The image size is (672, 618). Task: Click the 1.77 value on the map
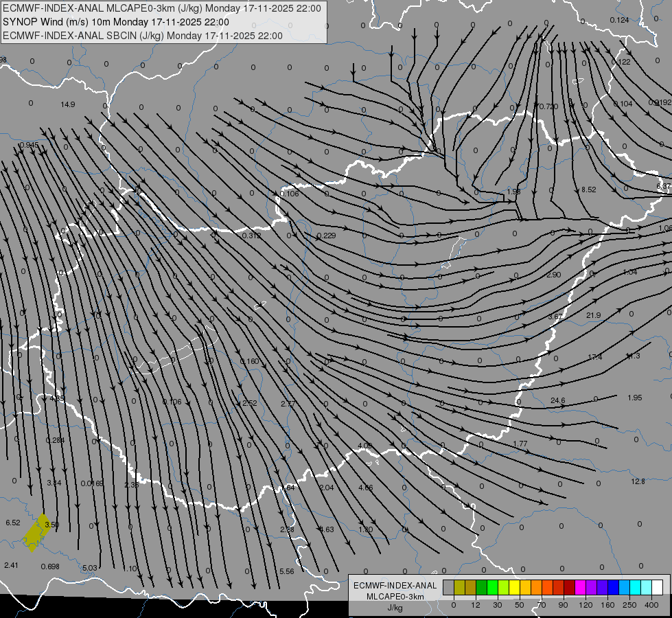point(520,444)
